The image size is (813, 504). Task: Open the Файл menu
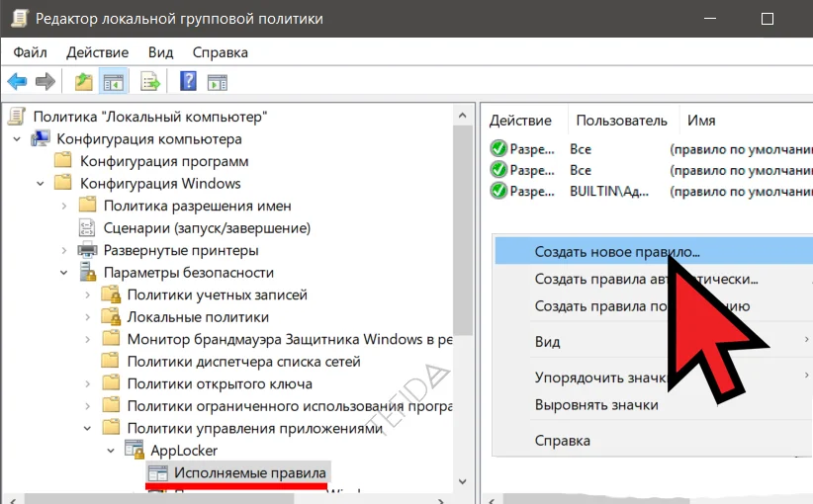click(30, 52)
